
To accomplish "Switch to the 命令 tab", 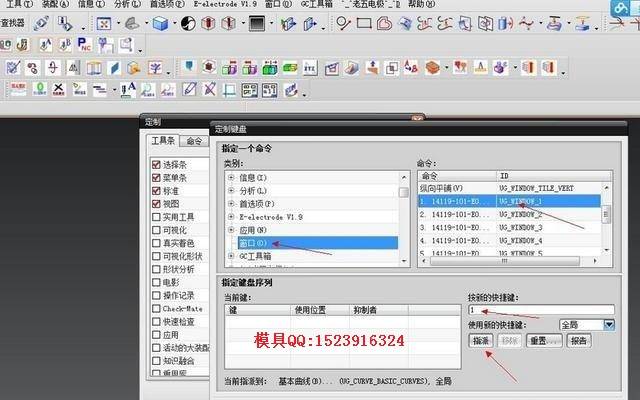I will 194,141.
